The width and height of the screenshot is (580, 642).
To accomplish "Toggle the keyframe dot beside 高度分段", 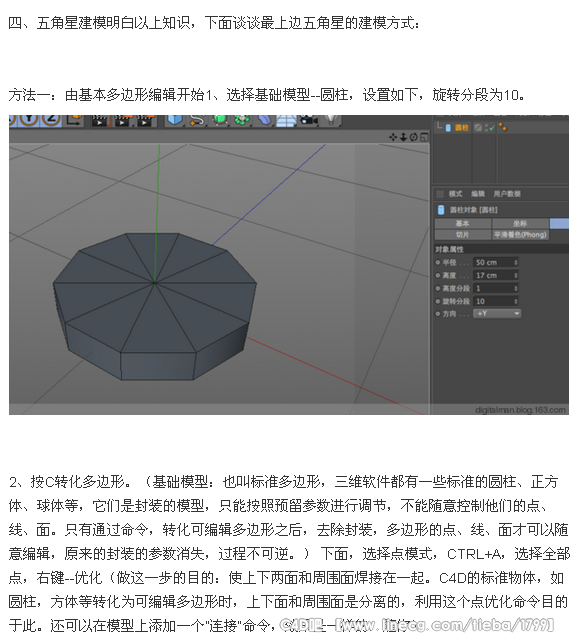I will (x=438, y=289).
